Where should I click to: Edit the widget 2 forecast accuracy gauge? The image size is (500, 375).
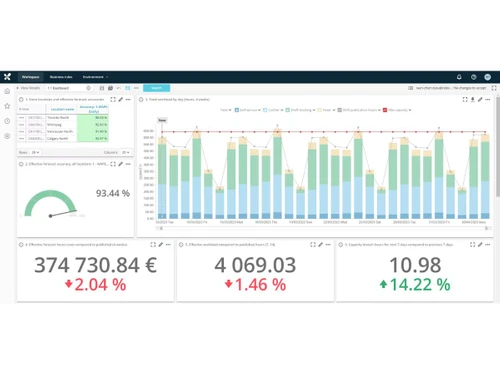pyautogui.click(x=121, y=164)
